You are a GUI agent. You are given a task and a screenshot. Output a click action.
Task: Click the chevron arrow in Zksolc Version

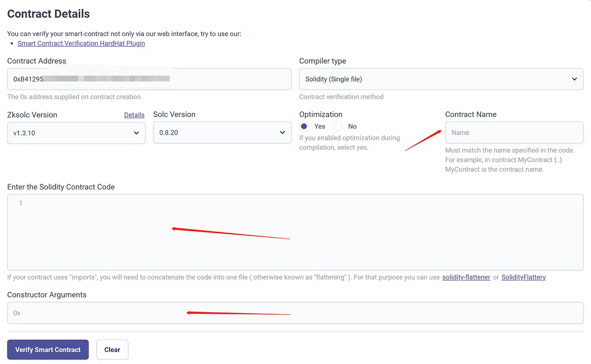(136, 133)
